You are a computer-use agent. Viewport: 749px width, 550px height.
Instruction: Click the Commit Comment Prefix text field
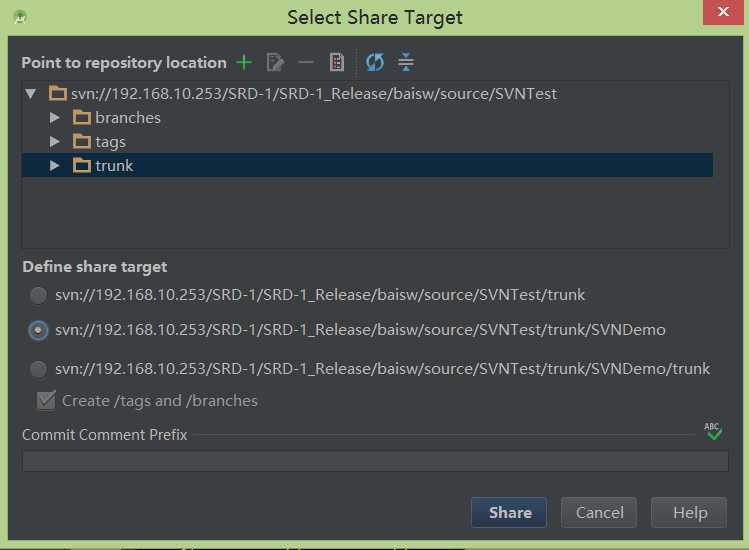click(370, 461)
